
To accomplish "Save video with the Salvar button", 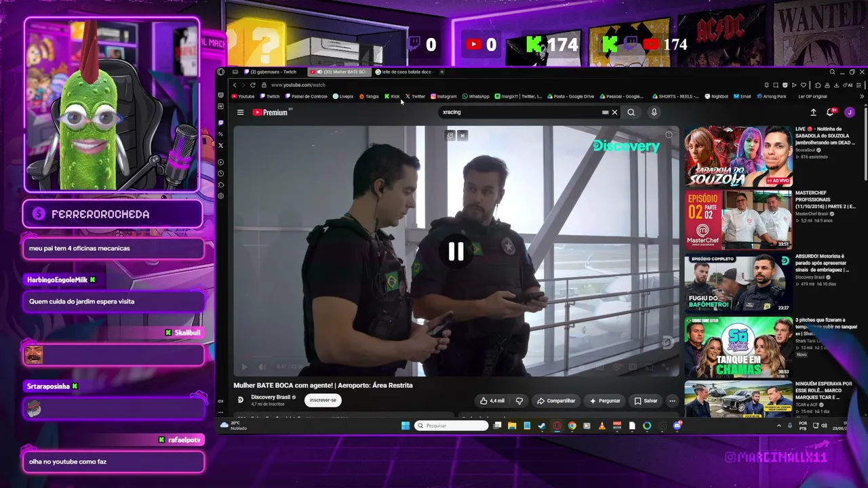I will point(646,401).
